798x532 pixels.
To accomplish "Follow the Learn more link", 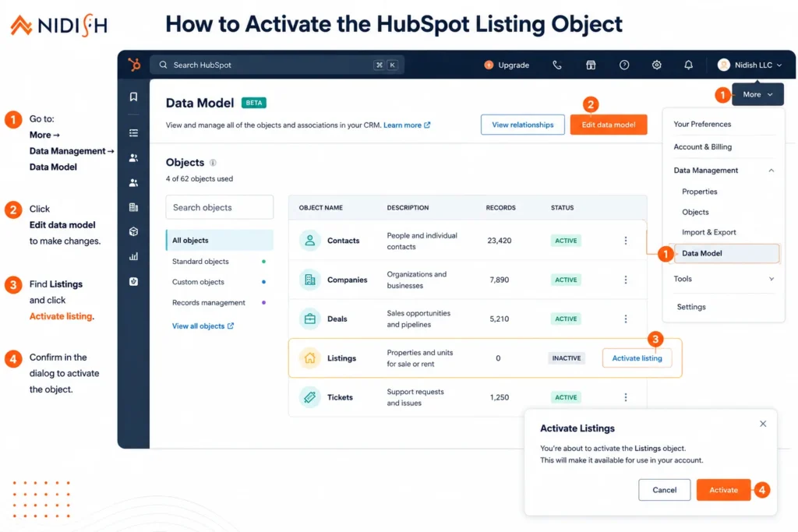I will (407, 125).
